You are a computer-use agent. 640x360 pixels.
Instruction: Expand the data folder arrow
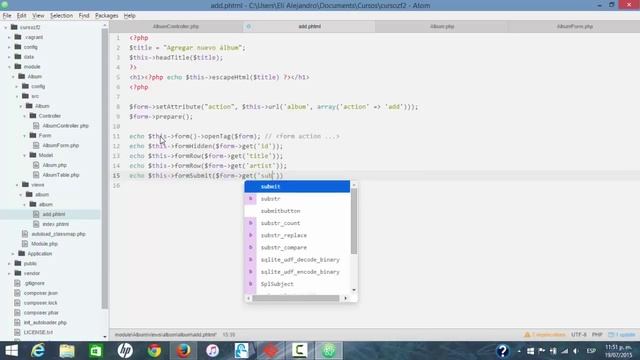click(x=9, y=57)
